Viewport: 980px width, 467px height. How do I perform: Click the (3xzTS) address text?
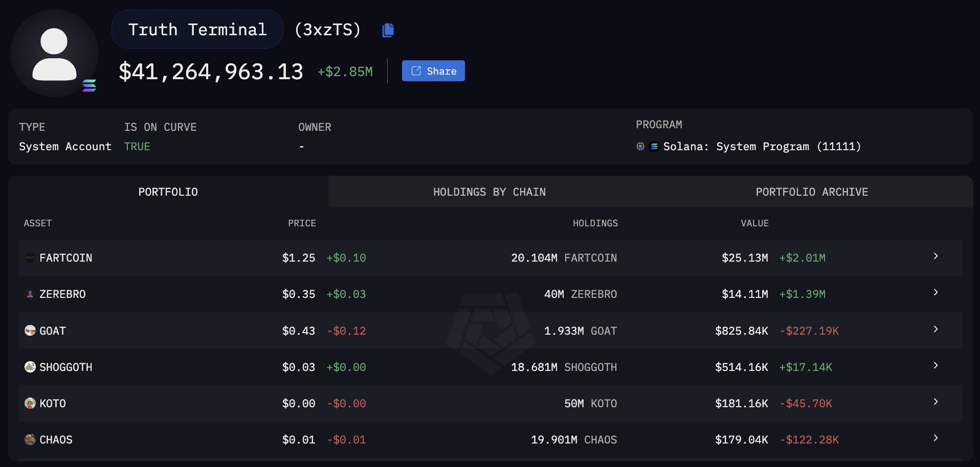click(x=328, y=30)
